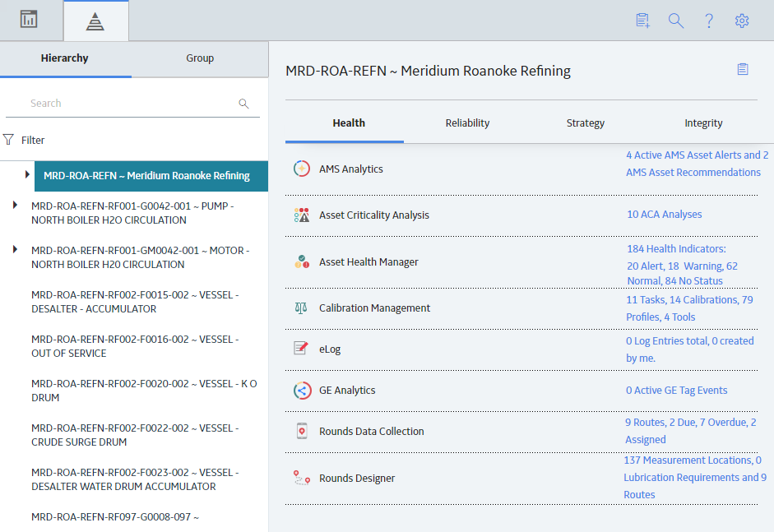Open the 0 Log Entries total link
Image resolution: width=774 pixels, height=532 pixels.
[x=689, y=349]
